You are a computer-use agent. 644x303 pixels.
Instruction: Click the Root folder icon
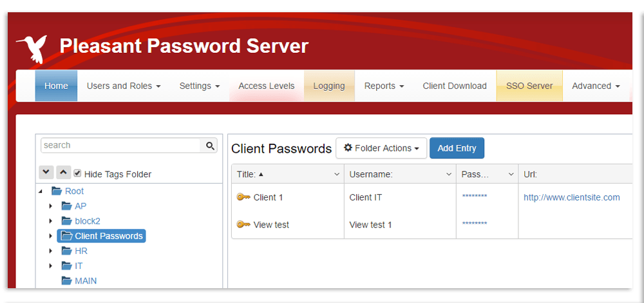click(x=56, y=191)
